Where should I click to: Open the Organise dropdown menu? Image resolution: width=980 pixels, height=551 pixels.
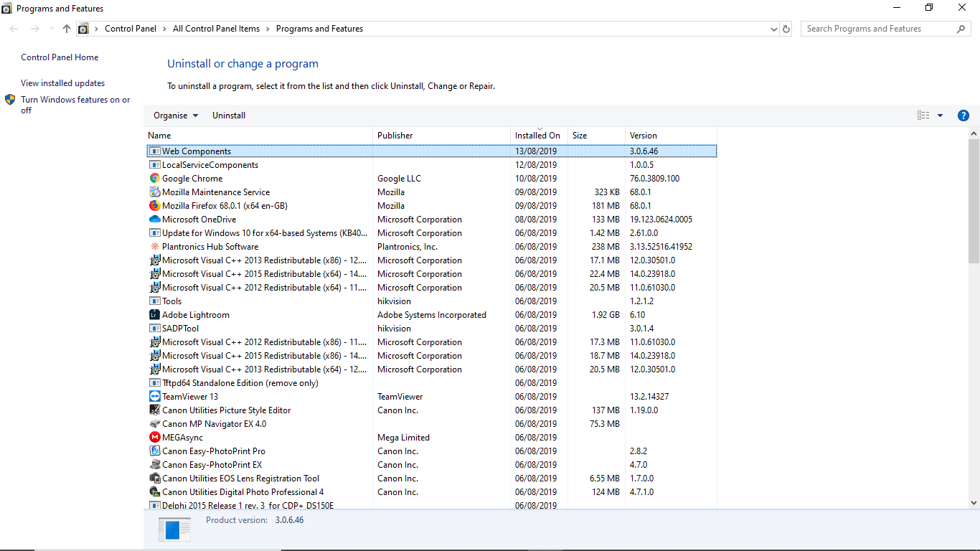coord(176,116)
